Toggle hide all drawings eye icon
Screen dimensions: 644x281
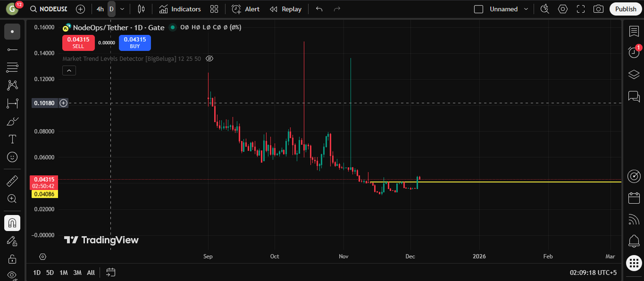12,275
